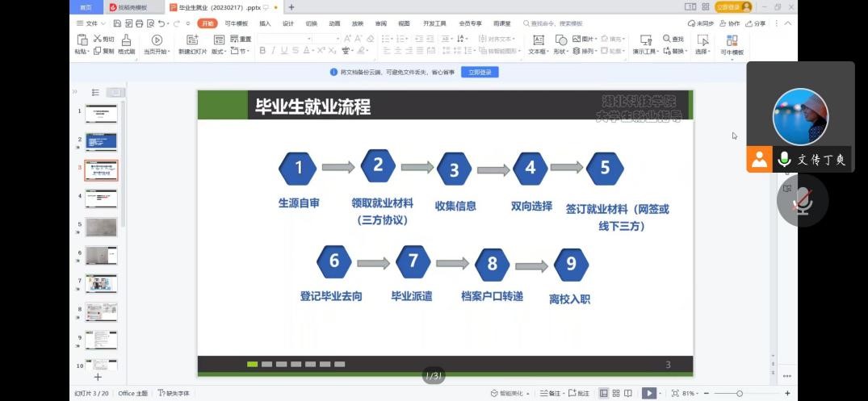The height and width of the screenshot is (401, 868).
Task: Switch to slide sorter view in status bar
Action: (x=616, y=393)
